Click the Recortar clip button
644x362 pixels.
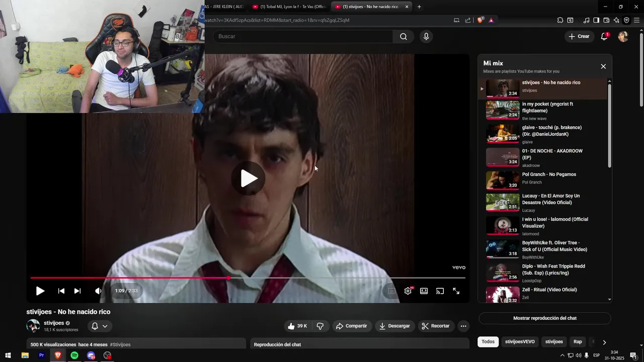tap(436, 326)
